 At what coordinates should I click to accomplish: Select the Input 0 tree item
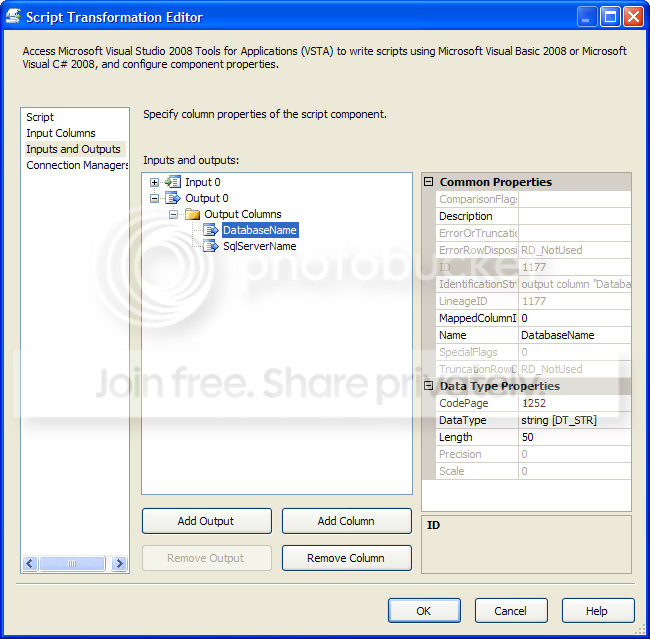click(203, 182)
